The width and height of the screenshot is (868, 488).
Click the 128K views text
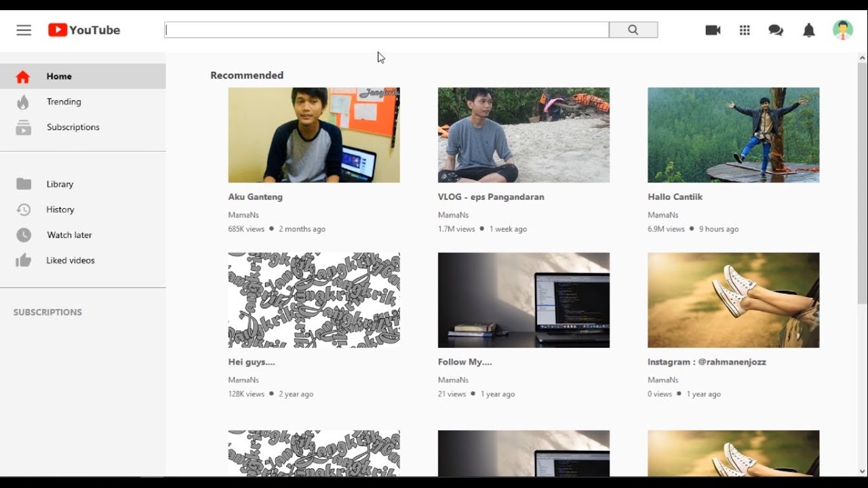(246, 394)
